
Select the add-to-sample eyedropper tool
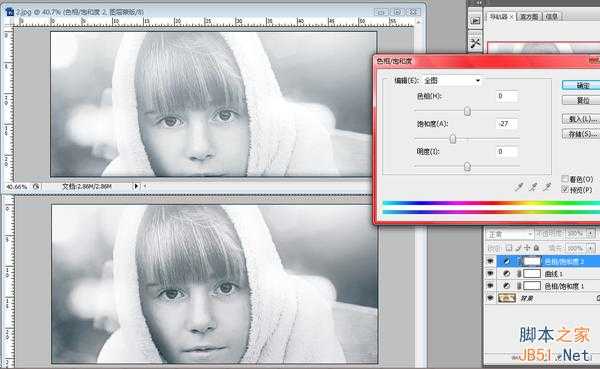click(533, 186)
